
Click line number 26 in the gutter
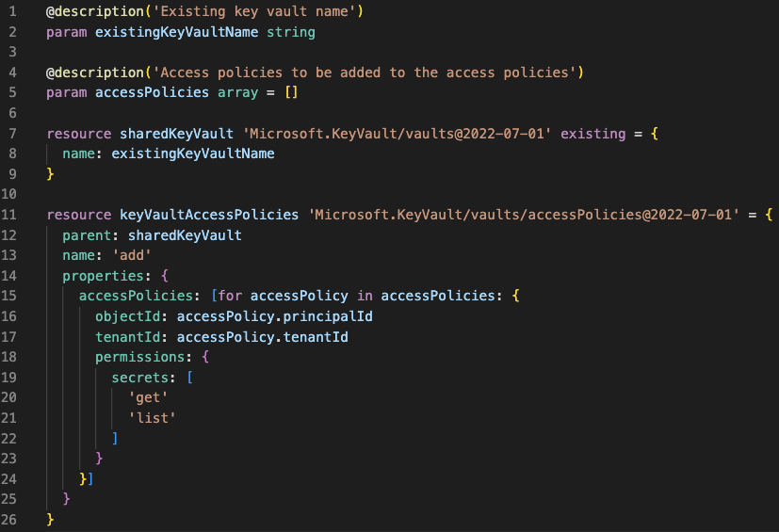(8, 520)
